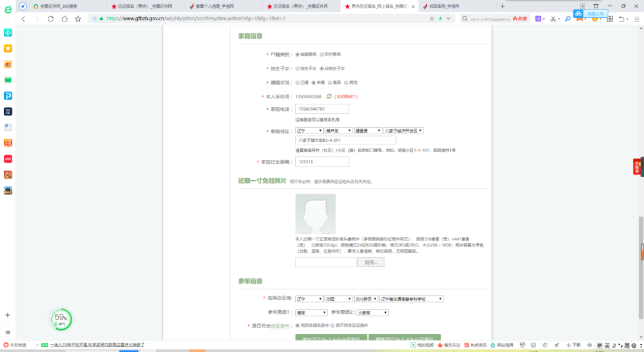Image resolution: width=644 pixels, height=352 pixels.
Task: Click the browser back arrow
Action: coord(24,18)
